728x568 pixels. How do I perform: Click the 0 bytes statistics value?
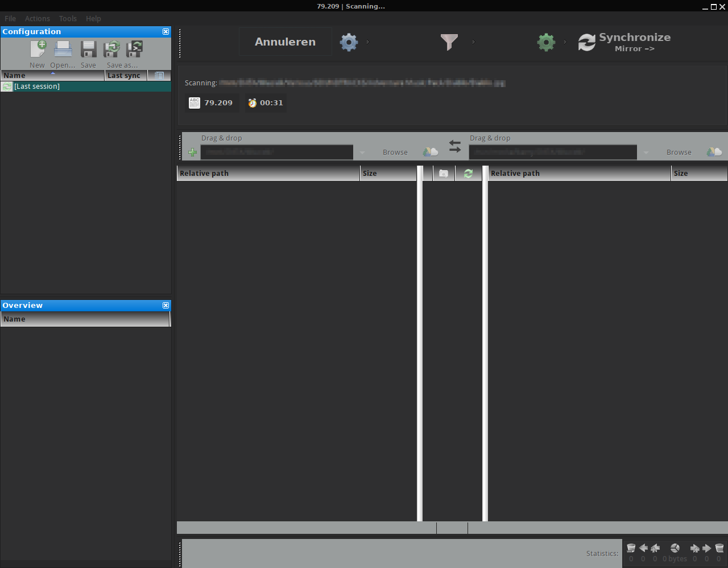coord(675,559)
